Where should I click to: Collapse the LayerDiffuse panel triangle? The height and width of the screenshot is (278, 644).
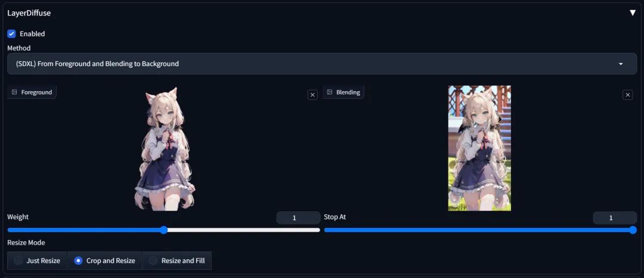pyautogui.click(x=633, y=13)
